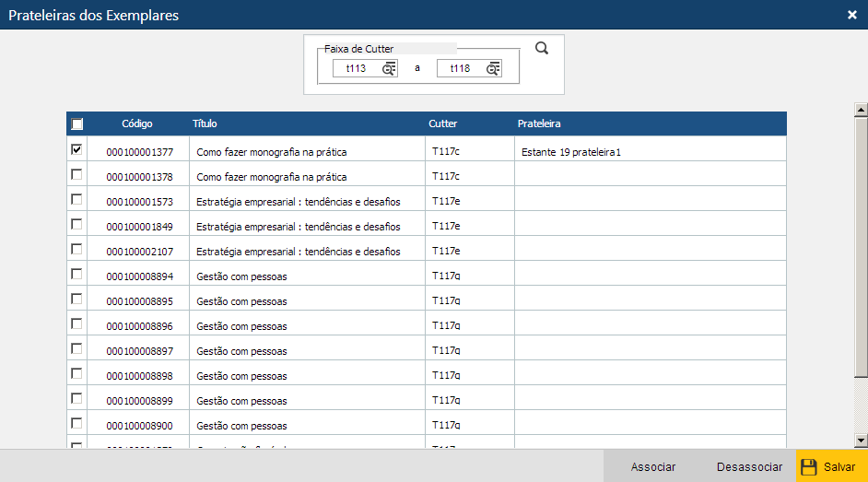868x482 pixels.
Task: Tick the checkbox for código 000100008894
Action: (76, 274)
